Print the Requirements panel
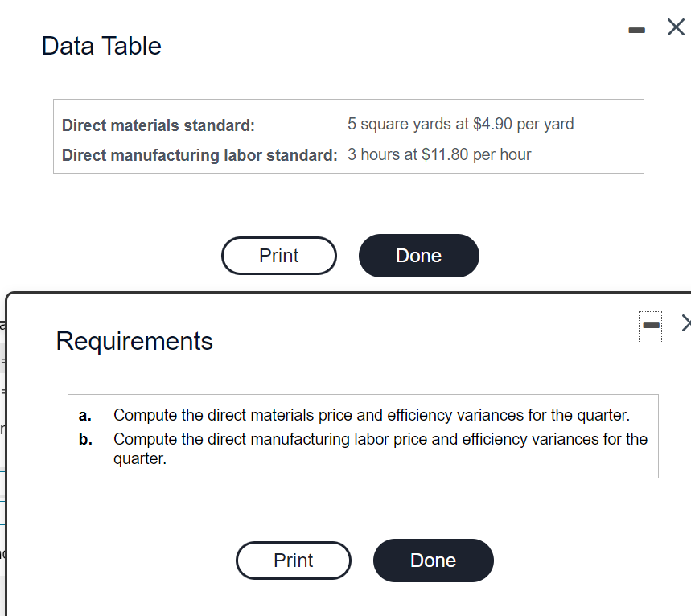Viewport: 691px width, 616px height. click(293, 560)
